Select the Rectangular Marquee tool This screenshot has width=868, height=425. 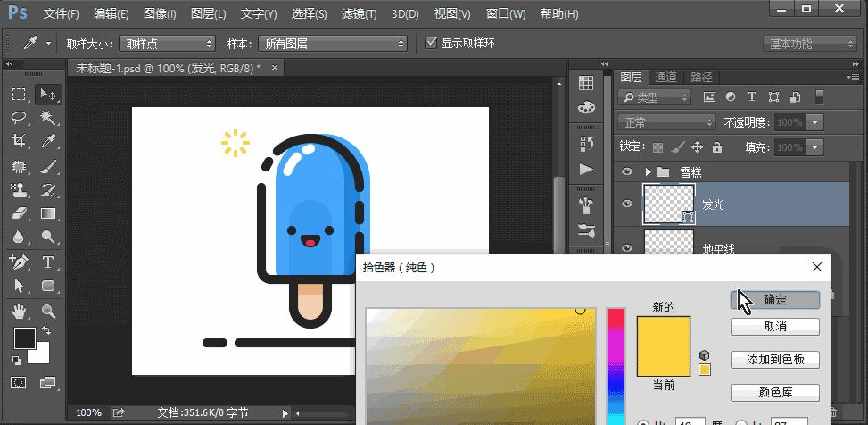pos(20,95)
